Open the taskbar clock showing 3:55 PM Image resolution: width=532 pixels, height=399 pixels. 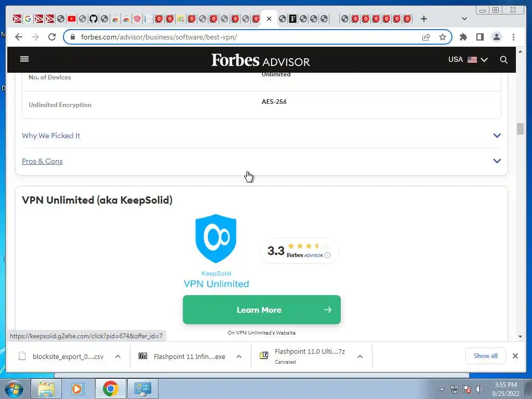tap(506, 389)
